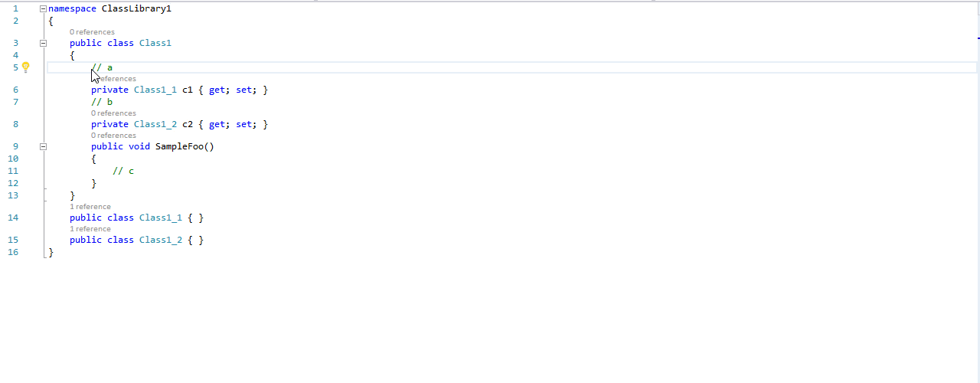Viewport: 980px width, 383px height.
Task: Collapse the ClassLibrary1 namespace block
Action: 43,8
